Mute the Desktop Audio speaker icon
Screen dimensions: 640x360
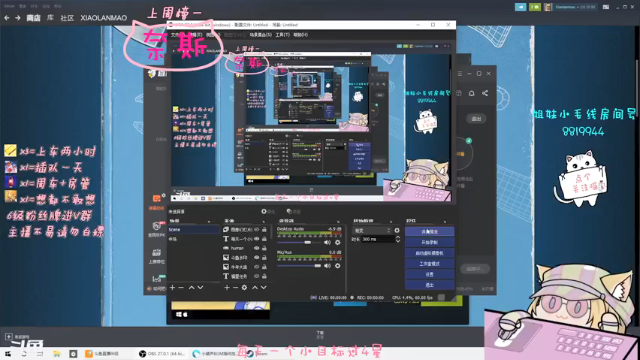click(327, 242)
